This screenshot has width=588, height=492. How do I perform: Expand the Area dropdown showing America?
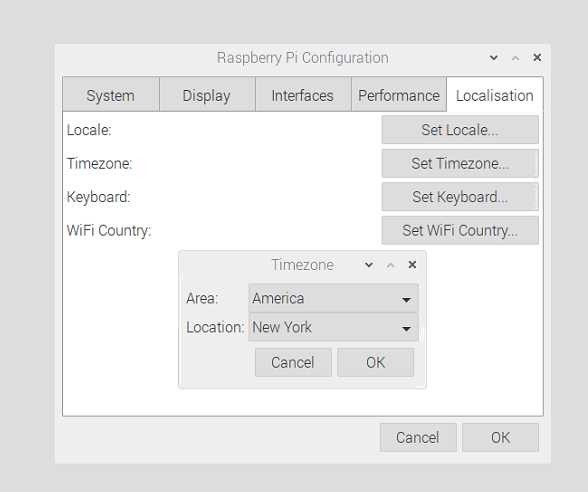[333, 298]
